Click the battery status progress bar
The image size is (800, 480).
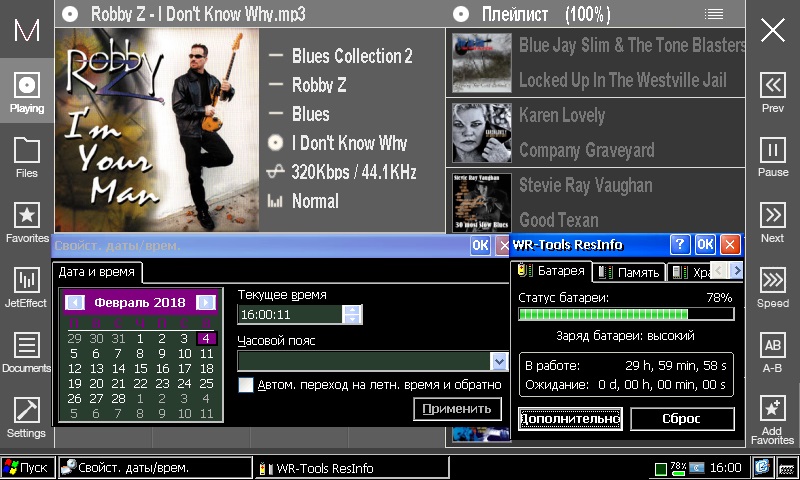pos(626,314)
